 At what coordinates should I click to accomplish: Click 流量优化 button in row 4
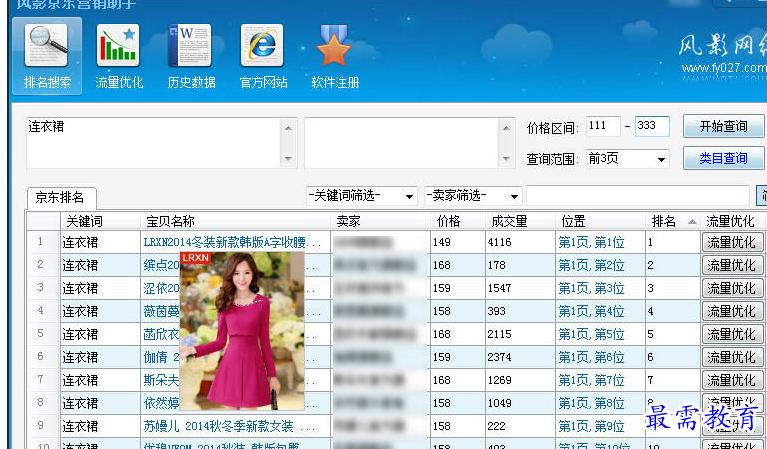pyautogui.click(x=731, y=311)
